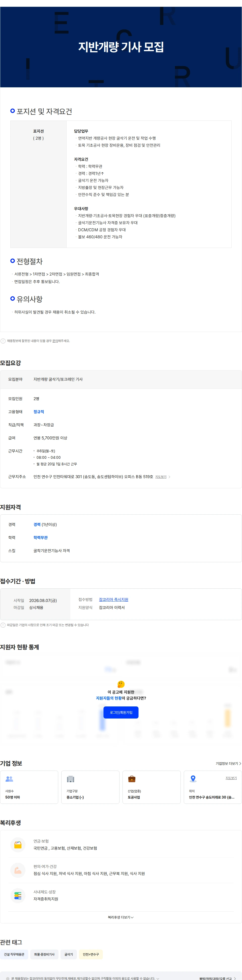This screenshot has width=242, height=980.
Task: Click the 사원수 people icon
Action: [x=9, y=779]
